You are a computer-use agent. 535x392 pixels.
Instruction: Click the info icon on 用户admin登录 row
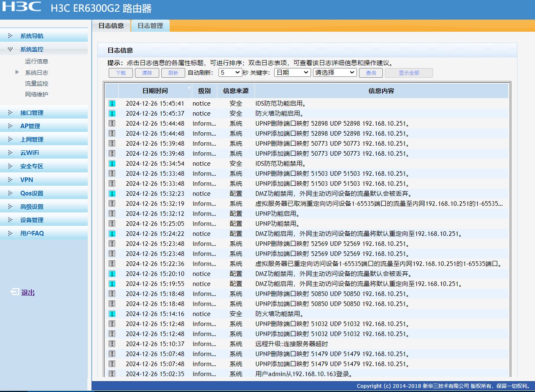[112, 374]
